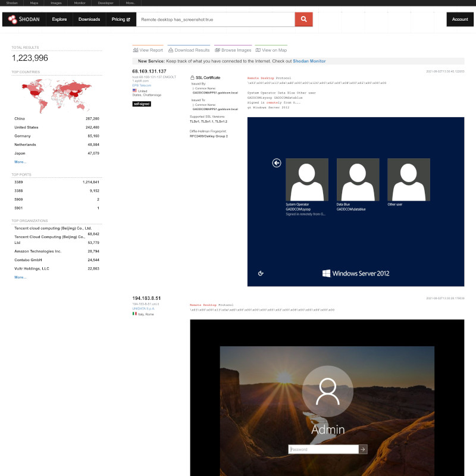Open the Explore menu

click(59, 19)
